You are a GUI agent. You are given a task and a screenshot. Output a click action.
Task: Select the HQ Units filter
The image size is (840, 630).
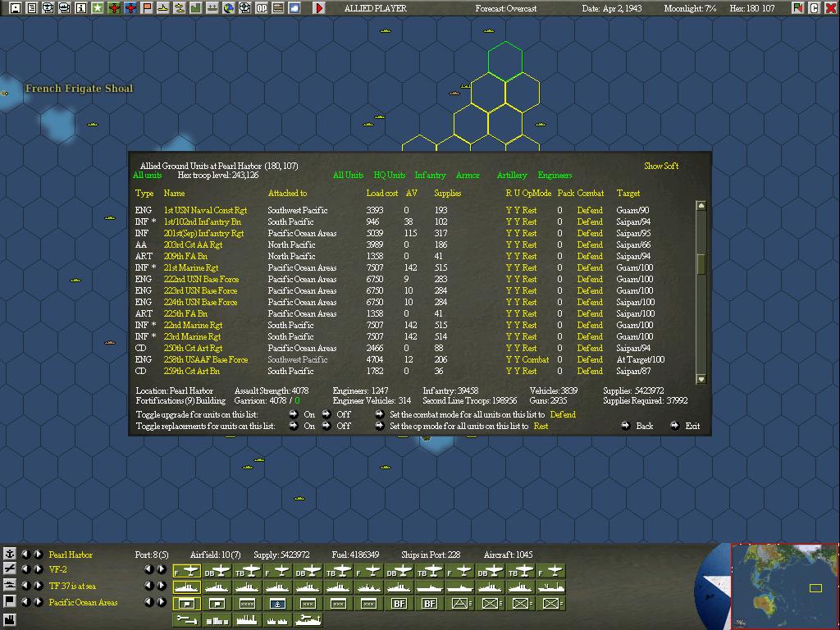pyautogui.click(x=390, y=176)
